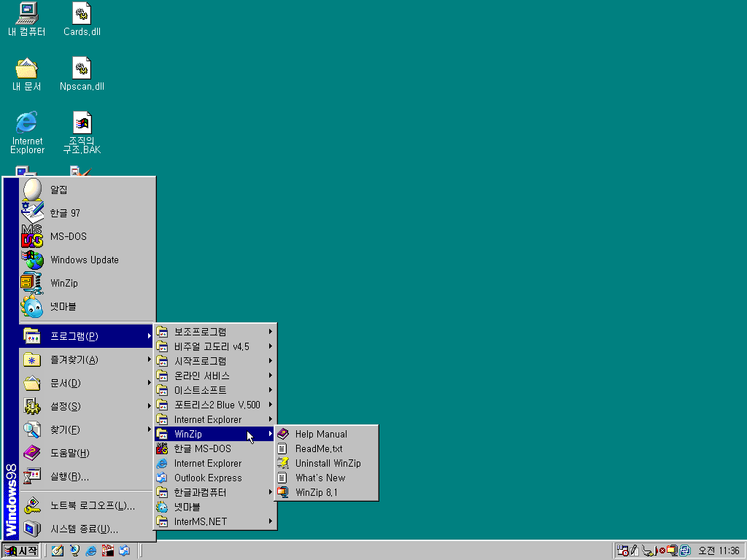Open 도움말(H) help entry
The height and width of the screenshot is (560, 747).
pyautogui.click(x=88, y=453)
